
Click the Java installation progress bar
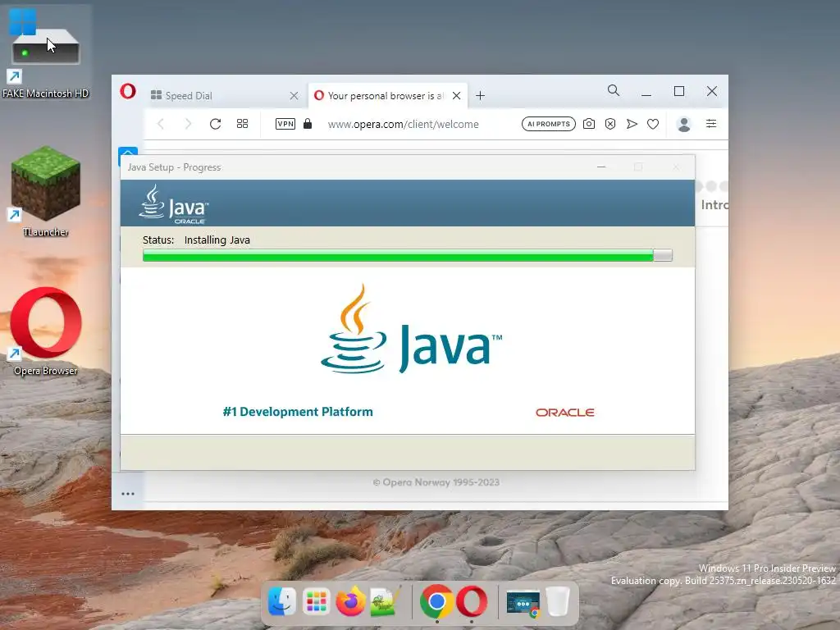[407, 255]
